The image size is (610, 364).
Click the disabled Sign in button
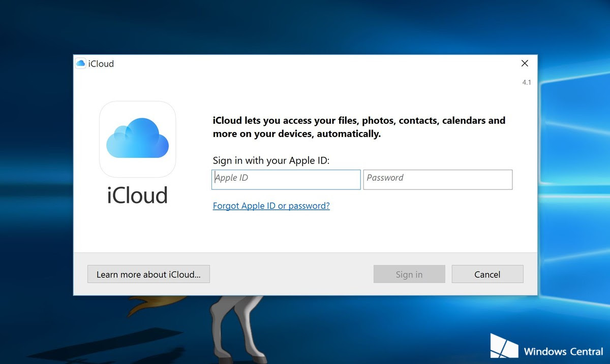click(x=409, y=274)
